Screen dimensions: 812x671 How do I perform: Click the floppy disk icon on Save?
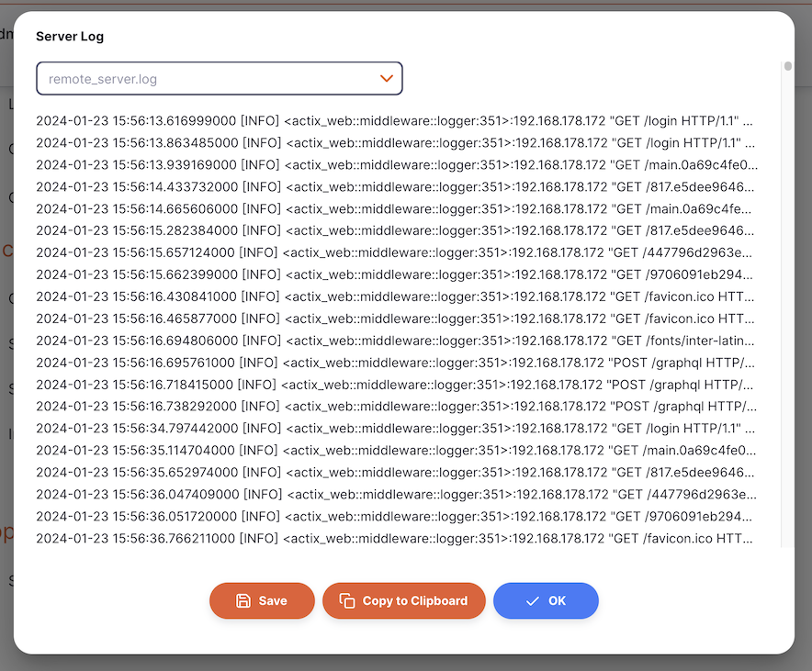(243, 600)
